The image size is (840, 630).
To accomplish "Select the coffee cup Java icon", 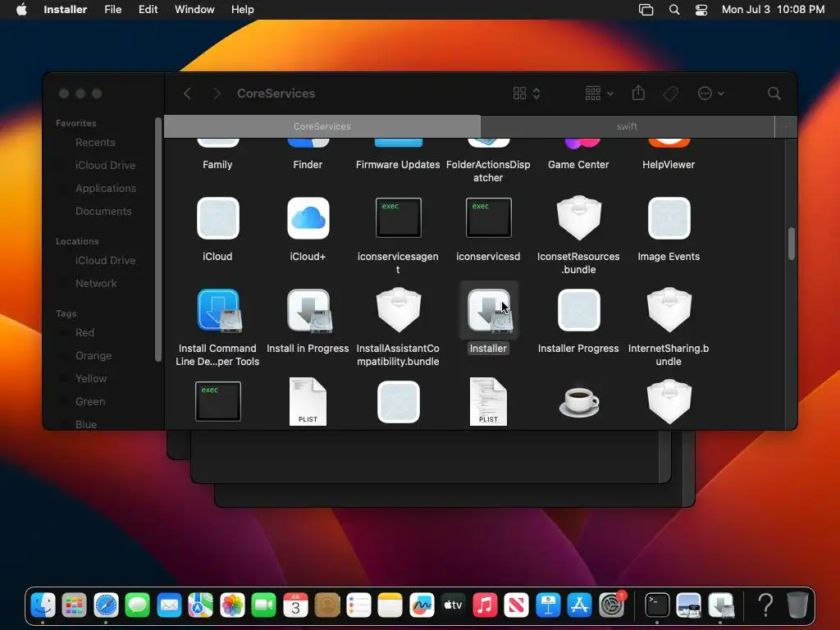I will 578,402.
